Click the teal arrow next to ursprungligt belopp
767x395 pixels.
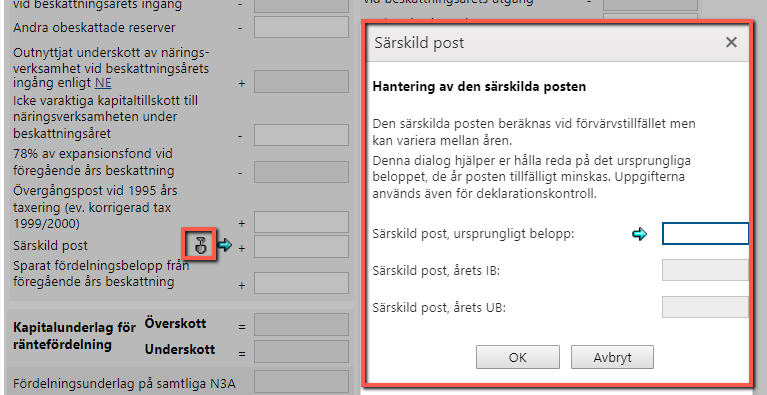pos(639,234)
